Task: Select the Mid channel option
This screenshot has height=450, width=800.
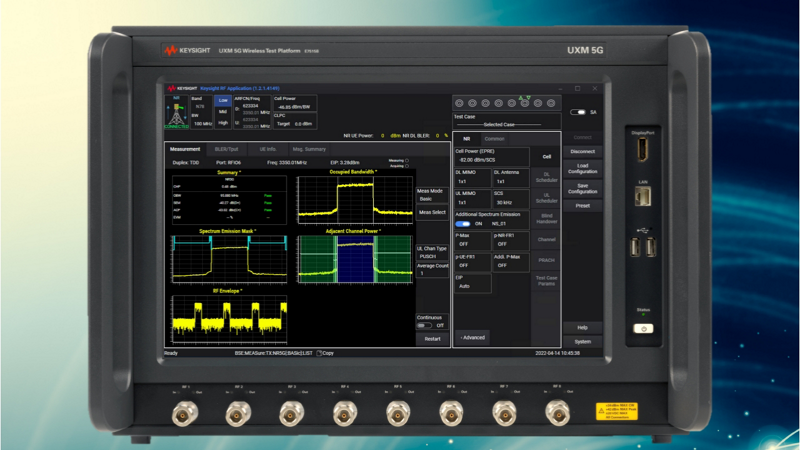Action: [x=223, y=111]
